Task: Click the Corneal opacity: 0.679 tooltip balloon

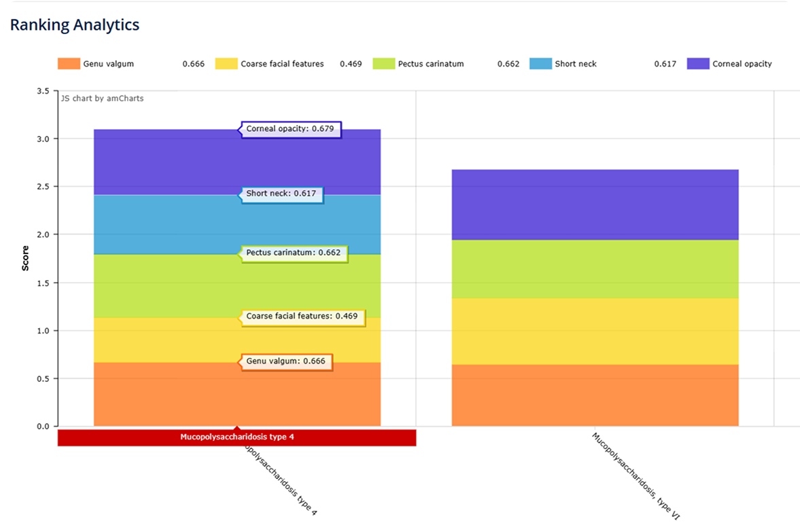Action: pos(290,128)
